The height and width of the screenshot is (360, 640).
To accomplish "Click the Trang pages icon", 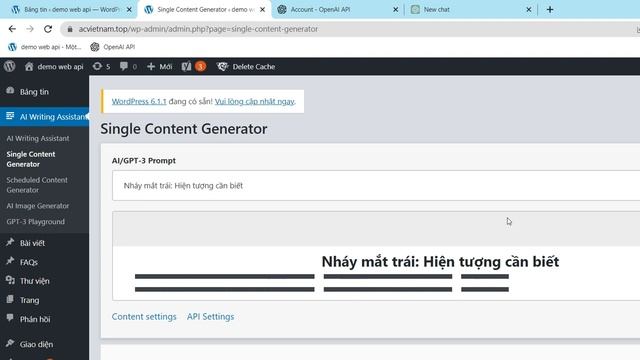I will (10, 299).
